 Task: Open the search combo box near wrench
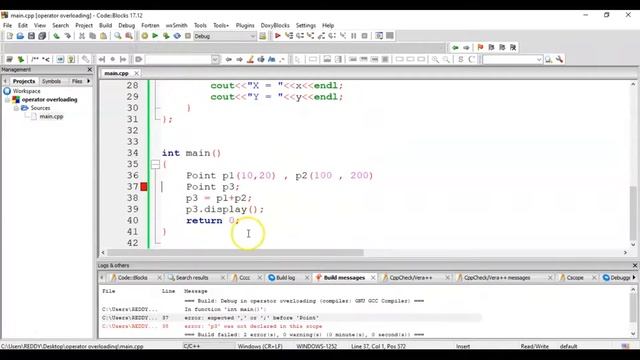click(513, 60)
